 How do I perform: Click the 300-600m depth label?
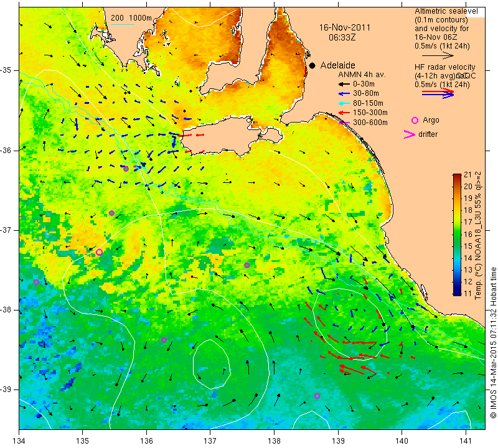click(370, 123)
